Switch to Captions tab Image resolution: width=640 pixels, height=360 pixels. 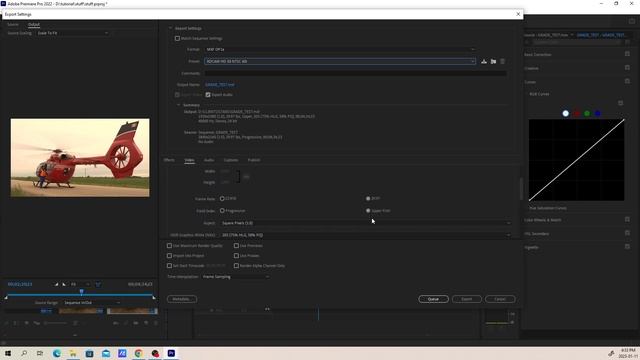231,160
